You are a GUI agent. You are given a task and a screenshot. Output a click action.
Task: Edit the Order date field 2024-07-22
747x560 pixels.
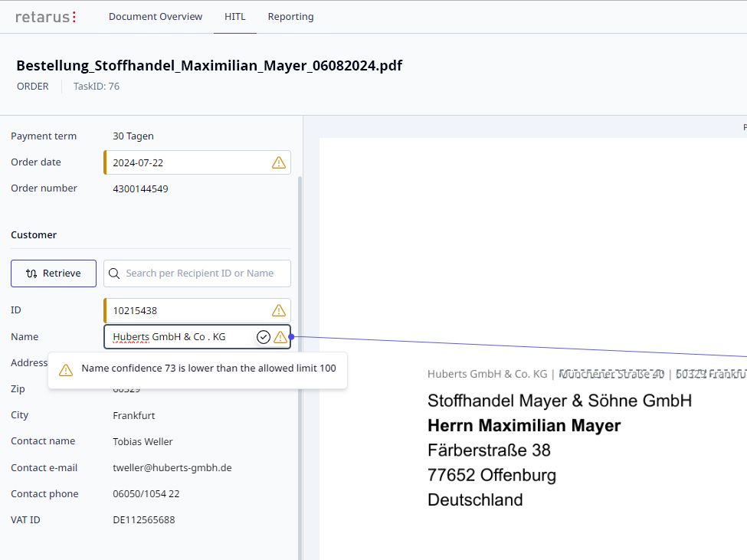click(x=197, y=162)
